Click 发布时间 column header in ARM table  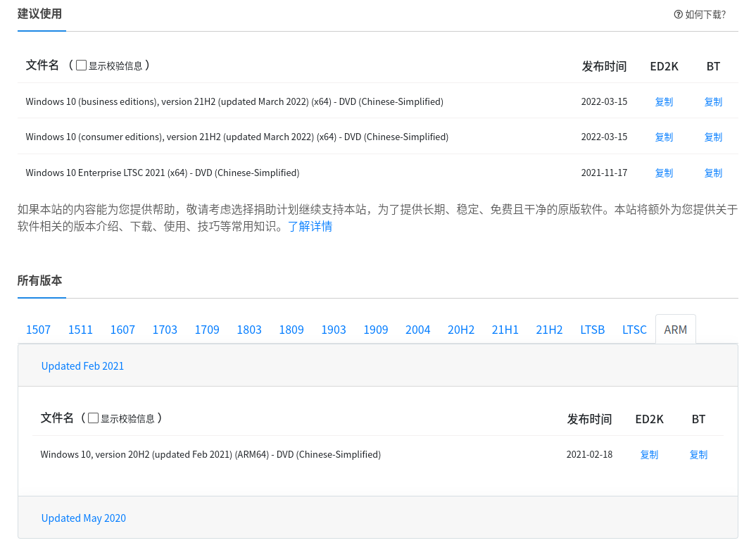589,419
